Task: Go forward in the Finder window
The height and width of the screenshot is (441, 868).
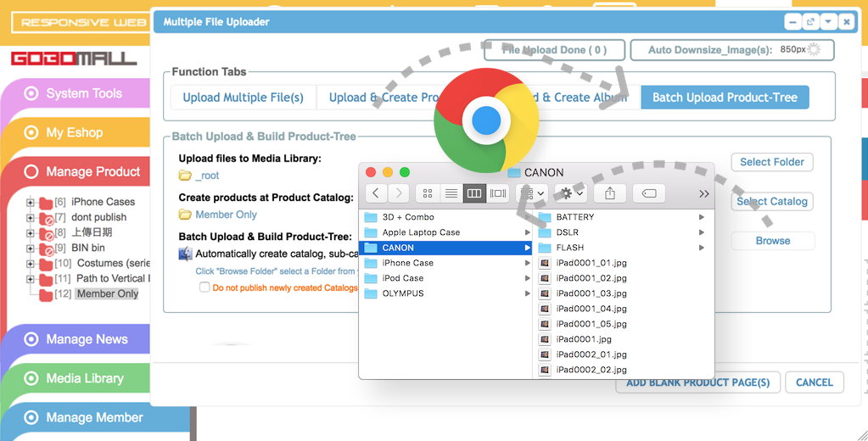Action: (398, 193)
